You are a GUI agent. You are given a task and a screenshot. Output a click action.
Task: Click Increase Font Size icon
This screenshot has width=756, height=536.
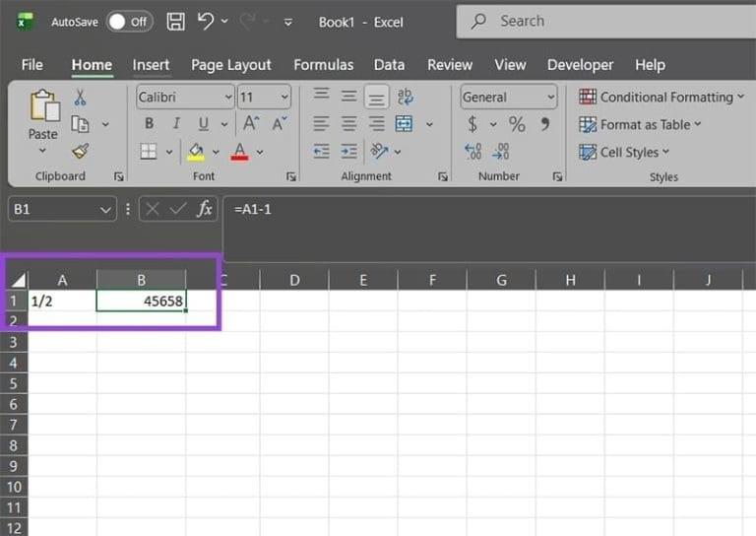(x=251, y=124)
